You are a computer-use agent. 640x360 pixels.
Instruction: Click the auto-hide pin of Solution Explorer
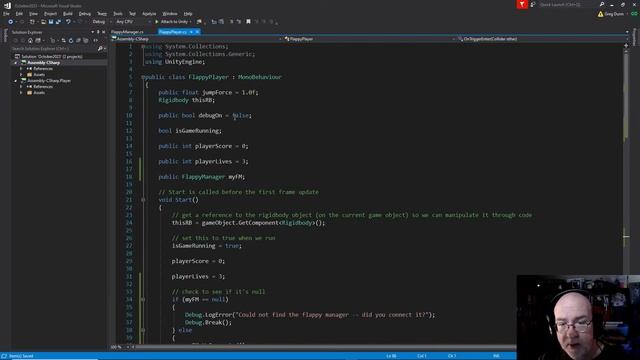coord(98,32)
